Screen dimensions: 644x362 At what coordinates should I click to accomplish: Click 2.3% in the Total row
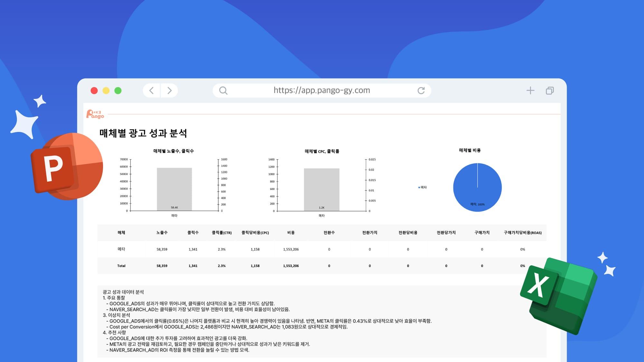[222, 266]
